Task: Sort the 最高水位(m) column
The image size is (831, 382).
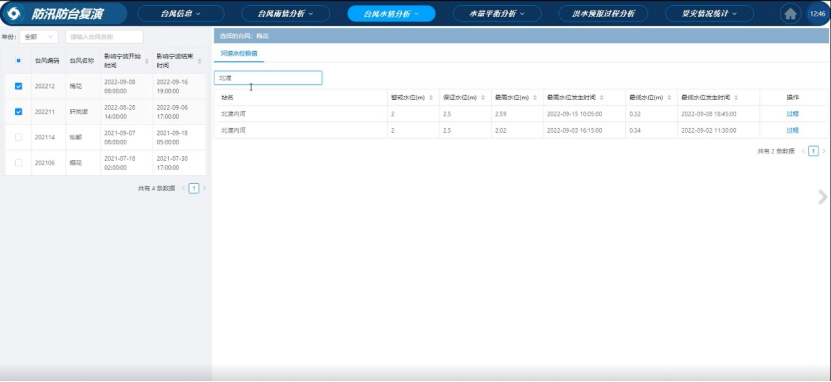Action: [x=535, y=97]
